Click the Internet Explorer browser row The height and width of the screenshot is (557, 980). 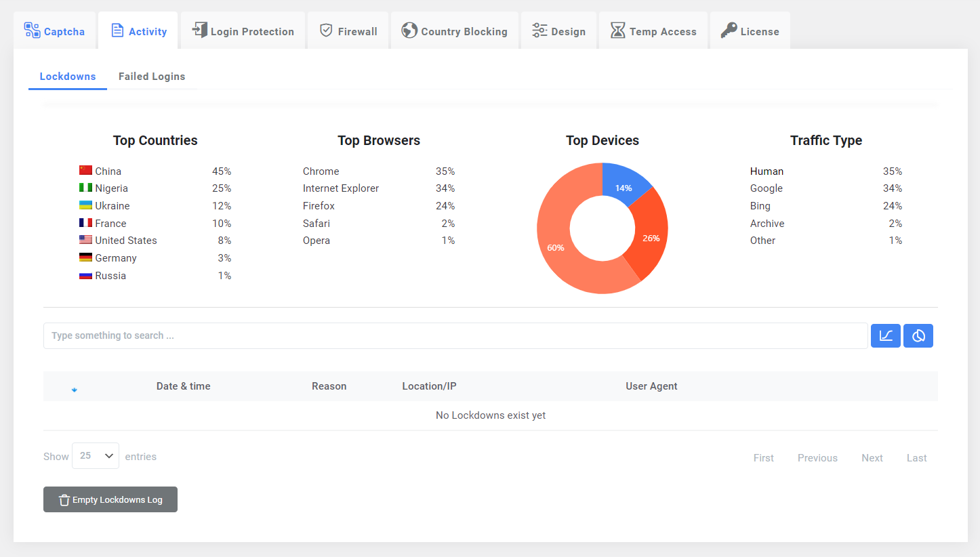pos(379,188)
